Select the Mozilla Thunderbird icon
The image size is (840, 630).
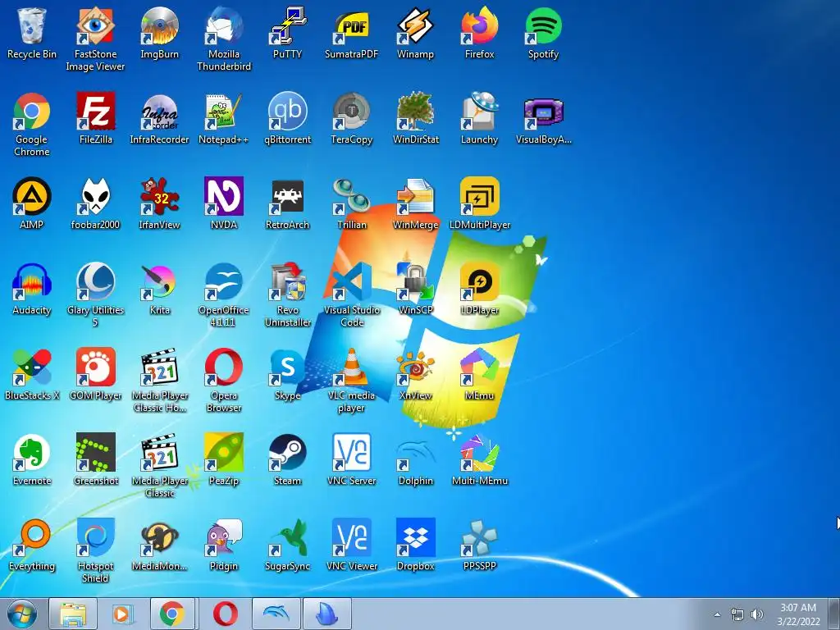tap(223, 25)
